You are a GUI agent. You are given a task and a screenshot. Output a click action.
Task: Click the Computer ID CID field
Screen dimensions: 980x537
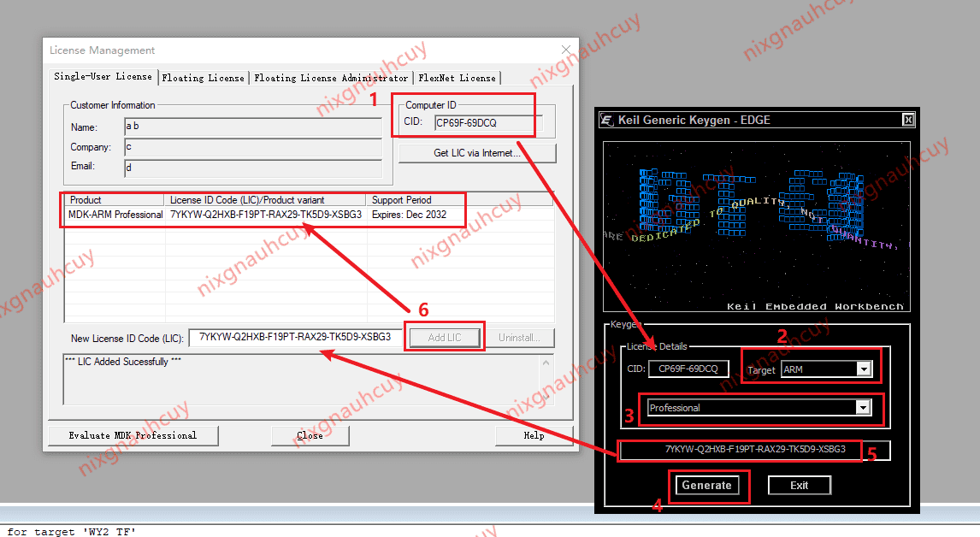pos(488,123)
